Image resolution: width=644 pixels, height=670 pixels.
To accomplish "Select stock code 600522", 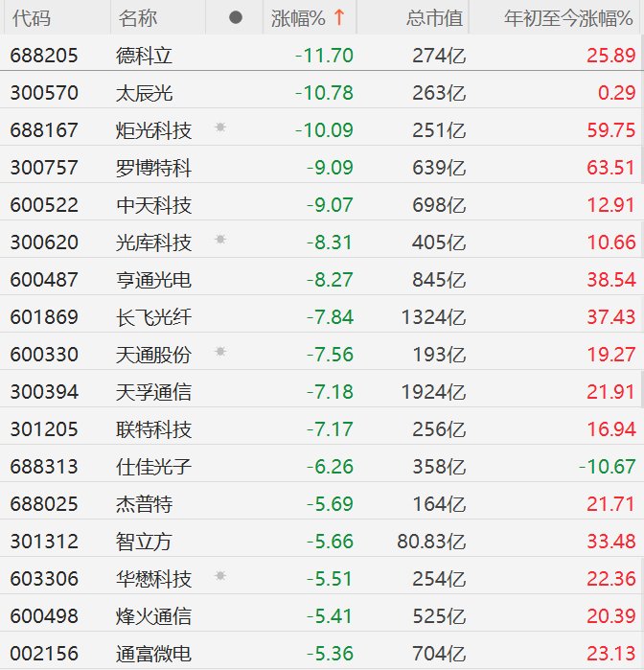I will tap(44, 205).
